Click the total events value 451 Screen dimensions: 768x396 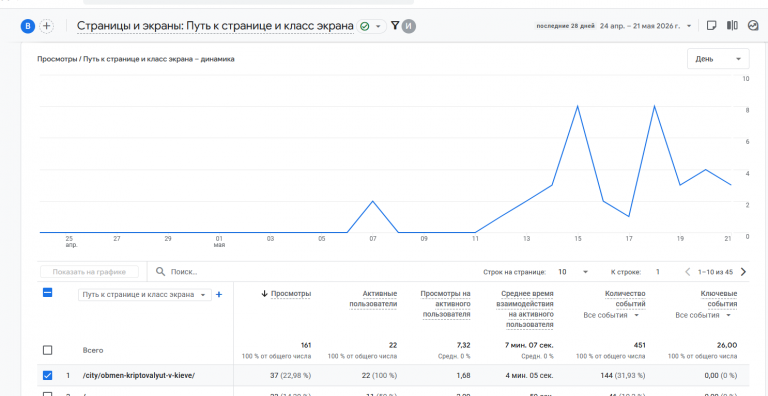tap(639, 345)
